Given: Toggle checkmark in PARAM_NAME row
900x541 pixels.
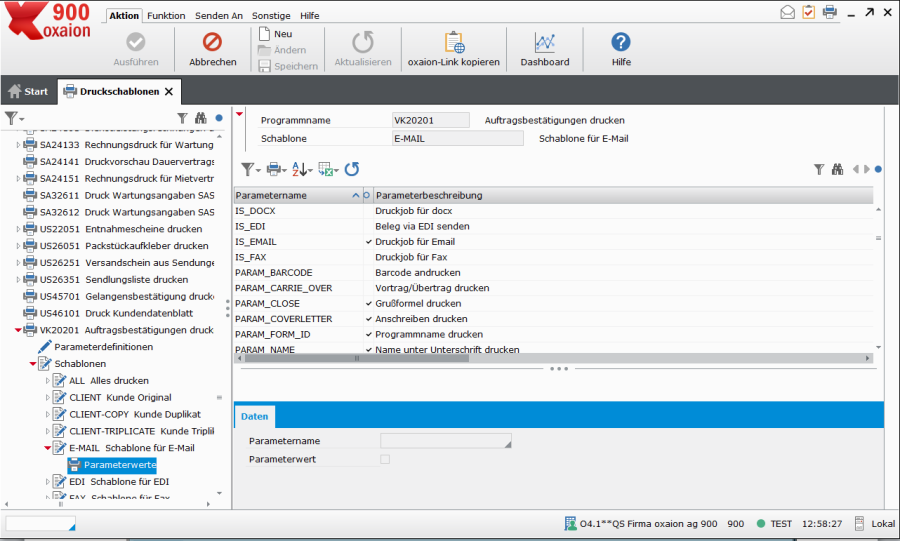Looking at the screenshot, I should (368, 349).
